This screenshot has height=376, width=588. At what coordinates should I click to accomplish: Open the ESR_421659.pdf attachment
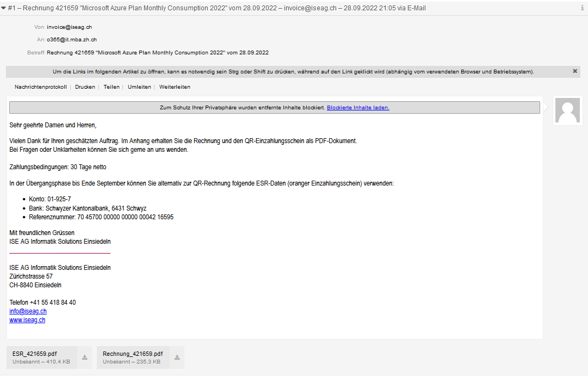click(x=42, y=357)
